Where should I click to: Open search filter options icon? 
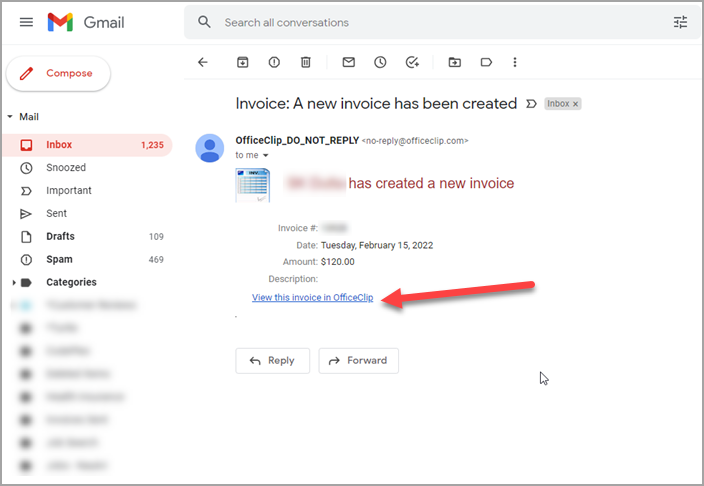click(x=680, y=22)
